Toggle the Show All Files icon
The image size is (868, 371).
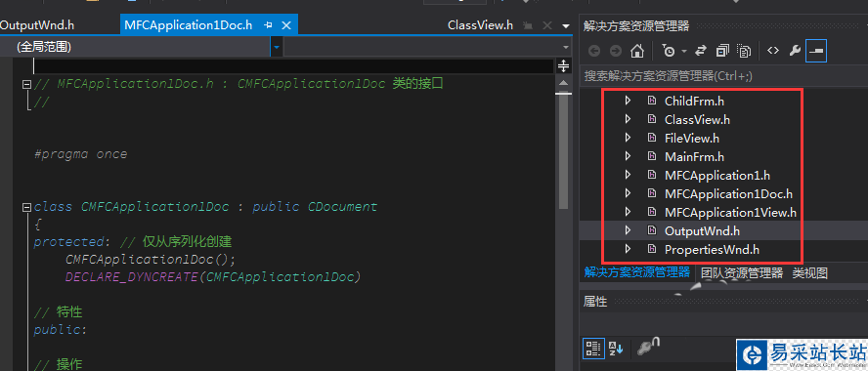tap(744, 51)
